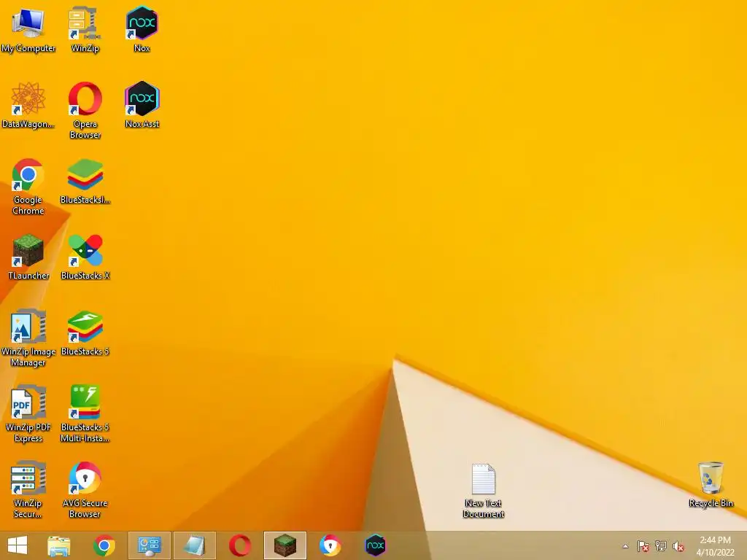
Task: Open the Action Center flag icon
Action: tap(643, 546)
